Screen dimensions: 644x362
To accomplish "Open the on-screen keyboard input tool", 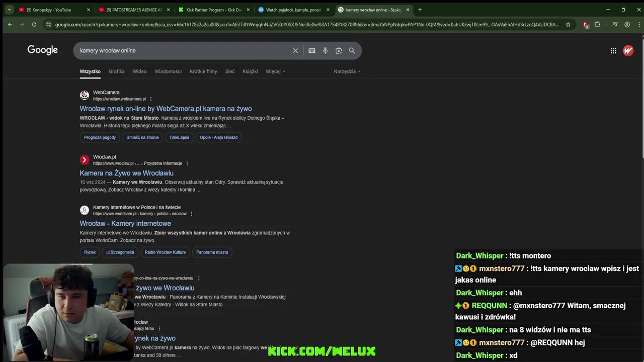I will tap(312, 51).
